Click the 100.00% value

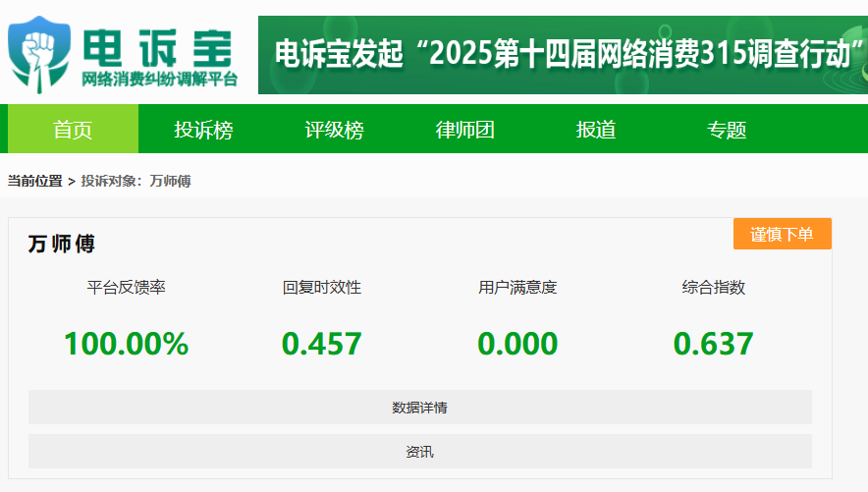[x=127, y=344]
